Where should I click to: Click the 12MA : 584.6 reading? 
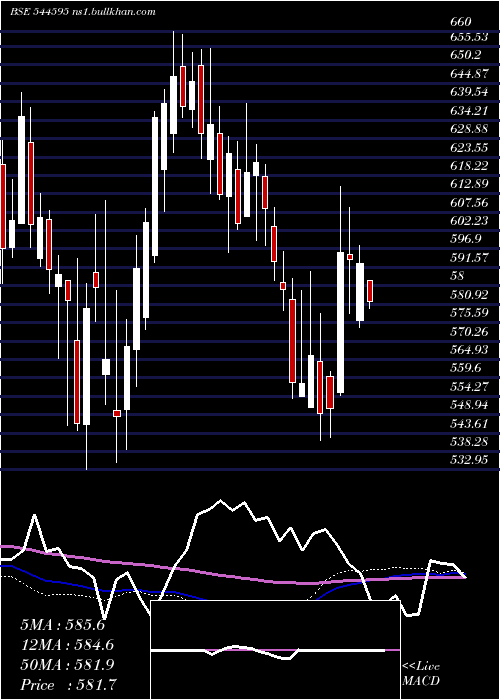point(67,645)
